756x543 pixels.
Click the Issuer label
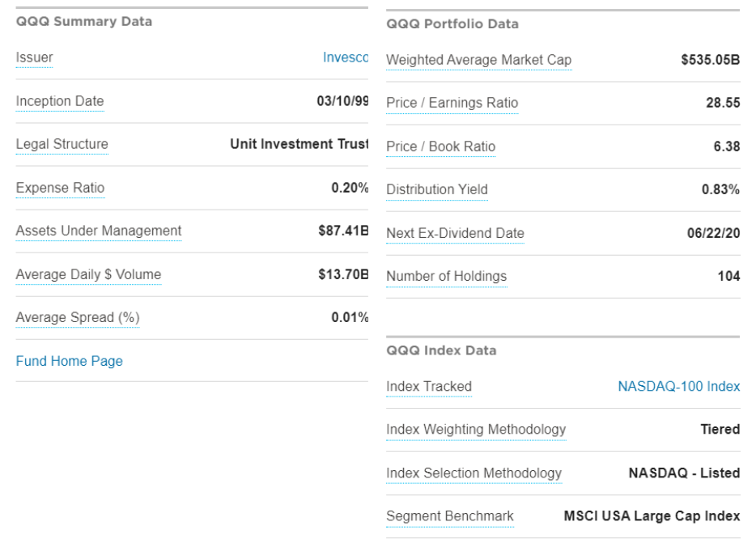point(34,57)
